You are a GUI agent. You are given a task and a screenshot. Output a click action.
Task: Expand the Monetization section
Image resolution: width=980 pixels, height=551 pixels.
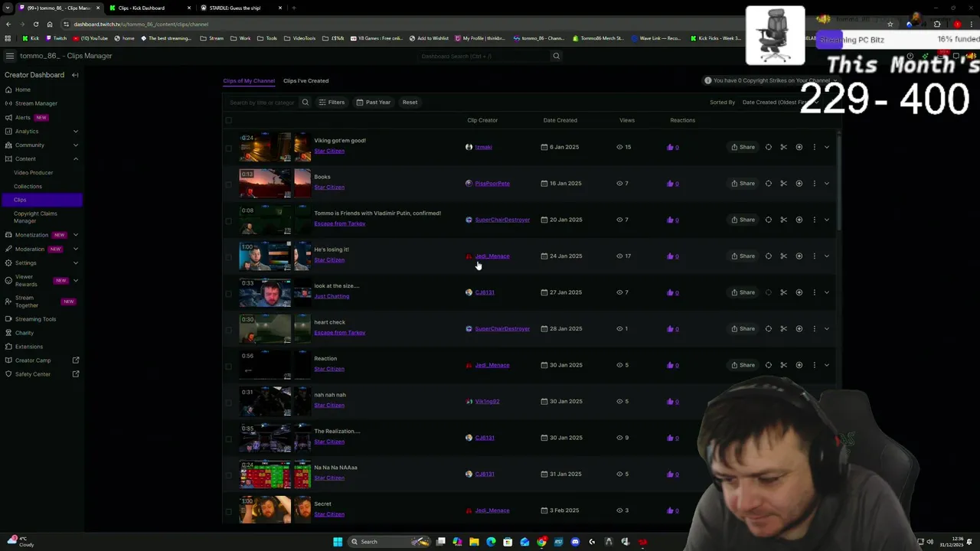point(75,235)
